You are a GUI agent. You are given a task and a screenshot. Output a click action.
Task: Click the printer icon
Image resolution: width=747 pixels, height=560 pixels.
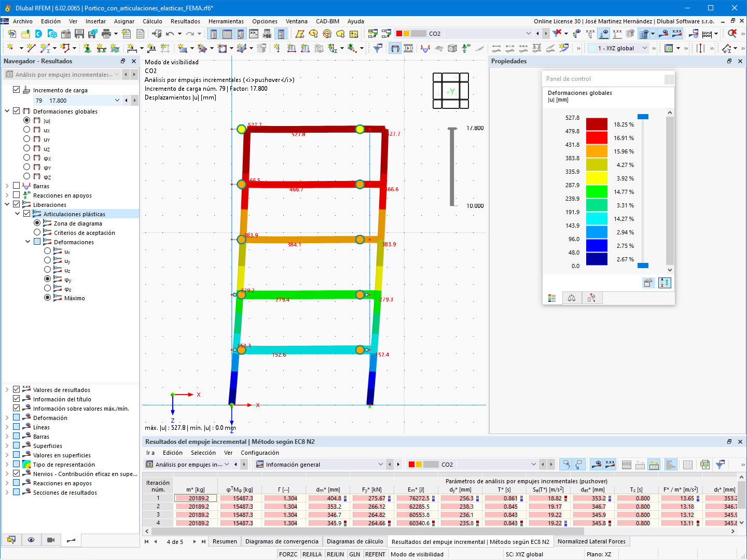[106, 34]
